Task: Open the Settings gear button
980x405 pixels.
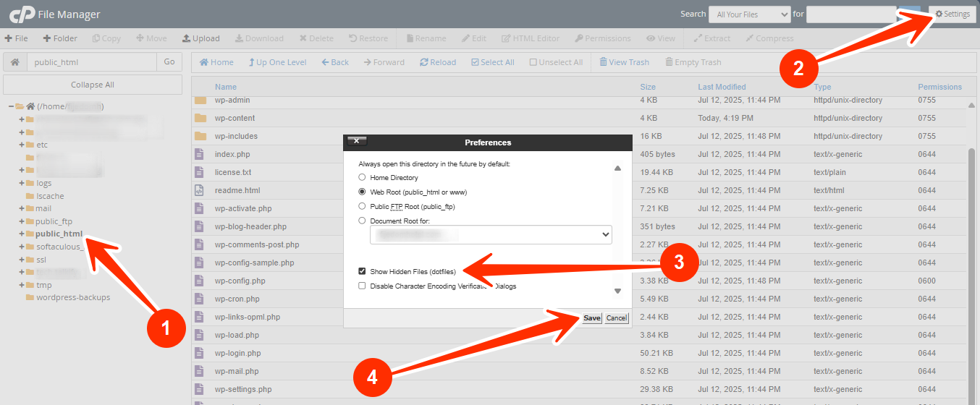Action: click(x=952, y=14)
